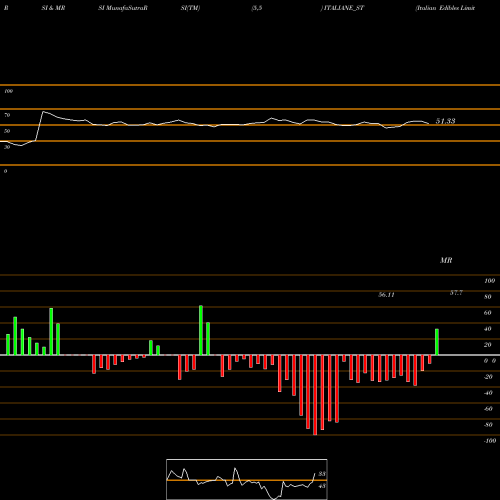Image resolution: width=500 pixels, height=500 pixels.
Task: Click the RSI axis label '50'
Action: (x=7, y=131)
